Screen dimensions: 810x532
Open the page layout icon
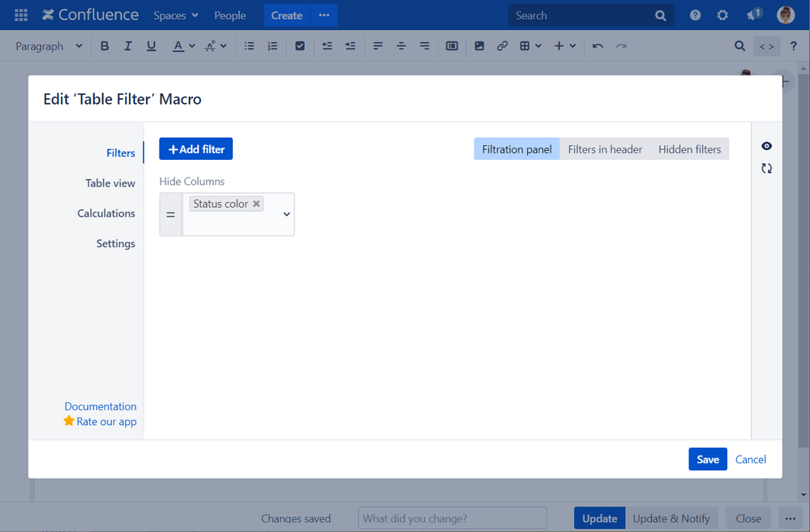(x=452, y=46)
